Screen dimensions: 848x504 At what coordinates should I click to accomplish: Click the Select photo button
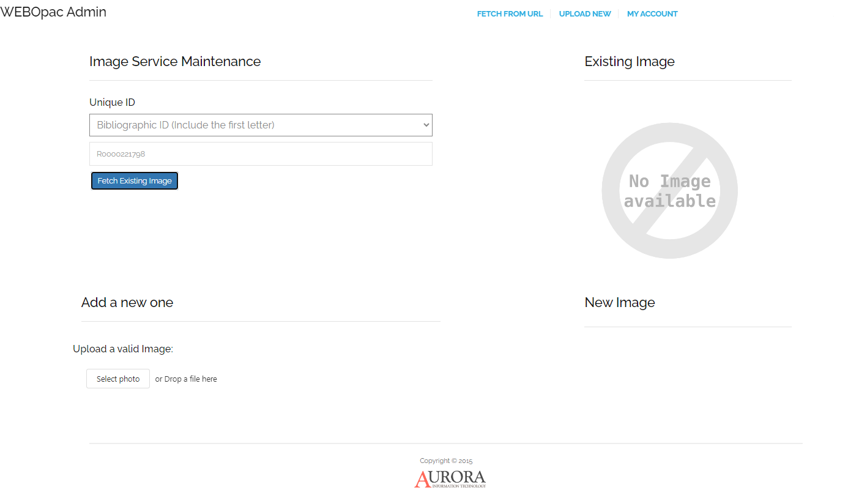118,379
